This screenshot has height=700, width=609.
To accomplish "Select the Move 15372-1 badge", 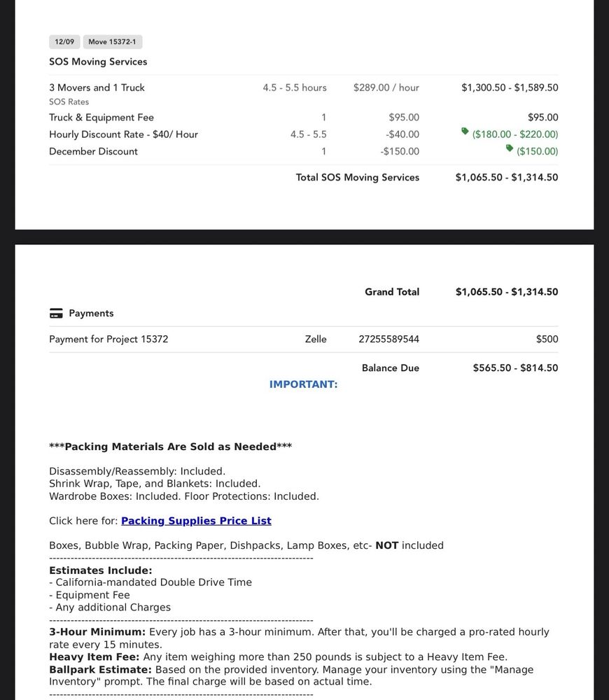I will tap(112, 42).
